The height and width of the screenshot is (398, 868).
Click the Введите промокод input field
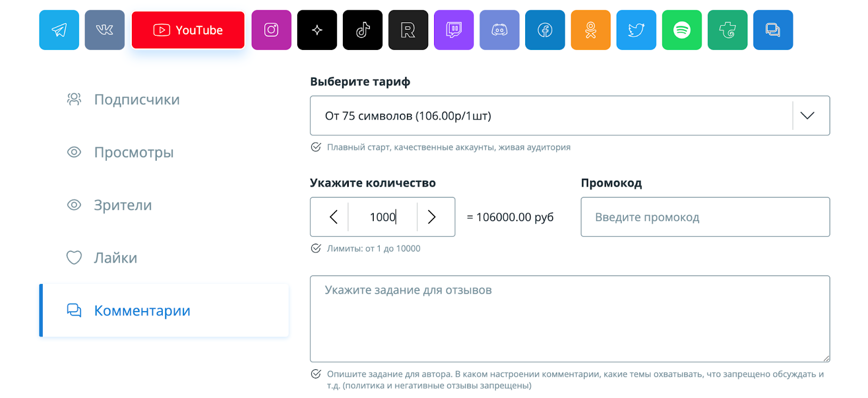[x=705, y=217]
